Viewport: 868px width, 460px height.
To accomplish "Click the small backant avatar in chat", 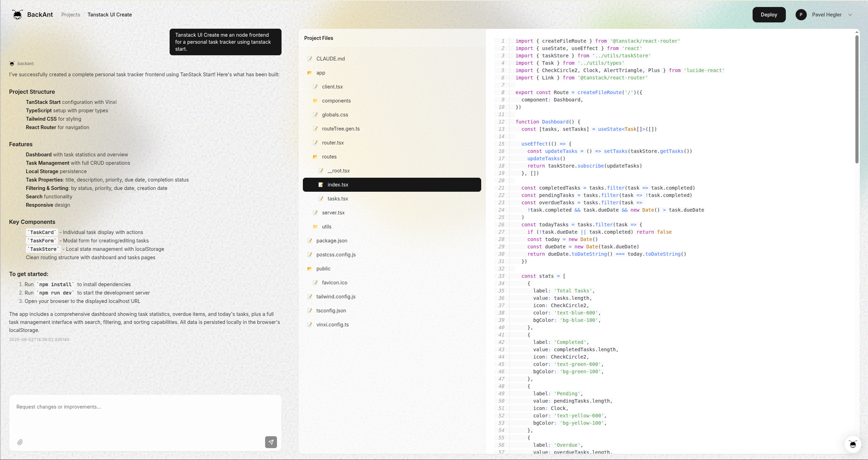I will pyautogui.click(x=12, y=64).
